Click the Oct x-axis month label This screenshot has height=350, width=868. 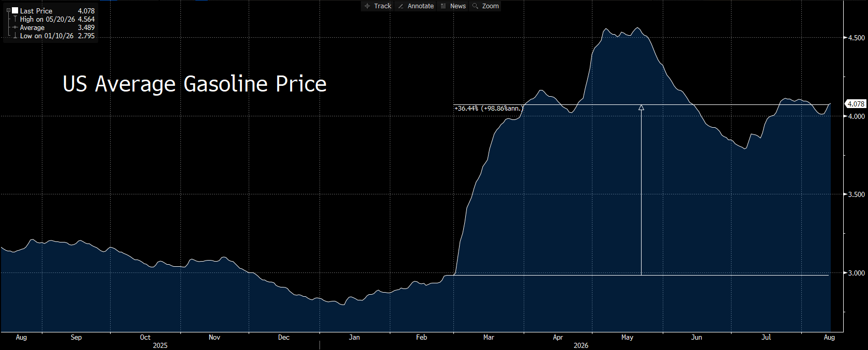(145, 337)
